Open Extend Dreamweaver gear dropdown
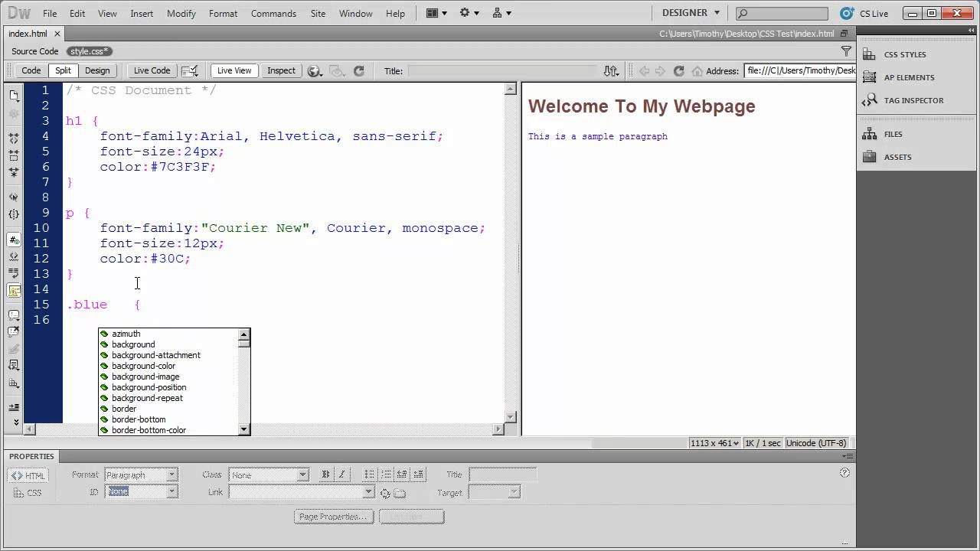The height and width of the screenshot is (551, 980). (469, 13)
